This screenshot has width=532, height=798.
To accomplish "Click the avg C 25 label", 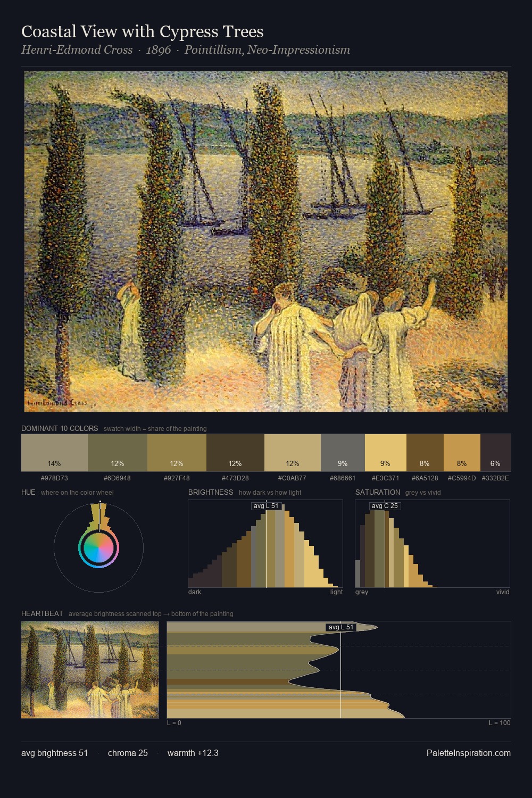I will pyautogui.click(x=385, y=506).
